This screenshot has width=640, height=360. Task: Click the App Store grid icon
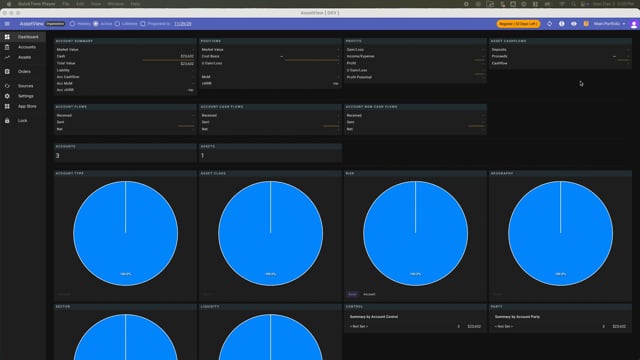tap(7, 106)
